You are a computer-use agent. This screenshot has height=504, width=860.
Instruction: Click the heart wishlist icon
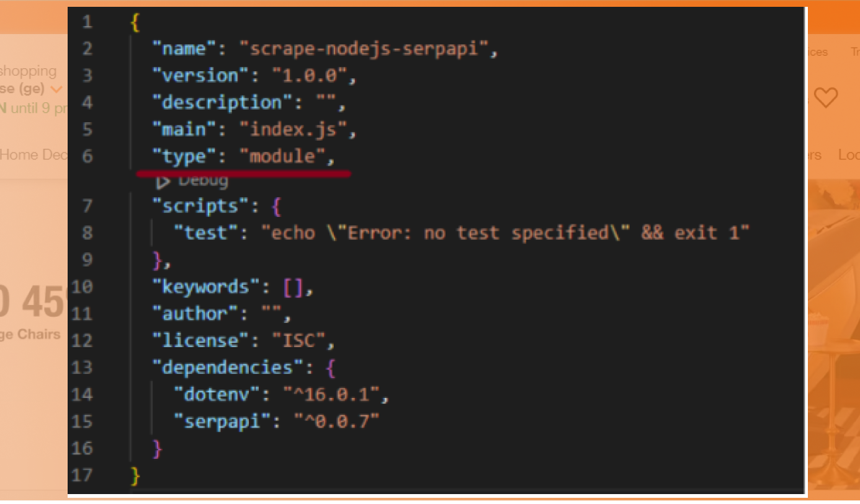point(826,98)
